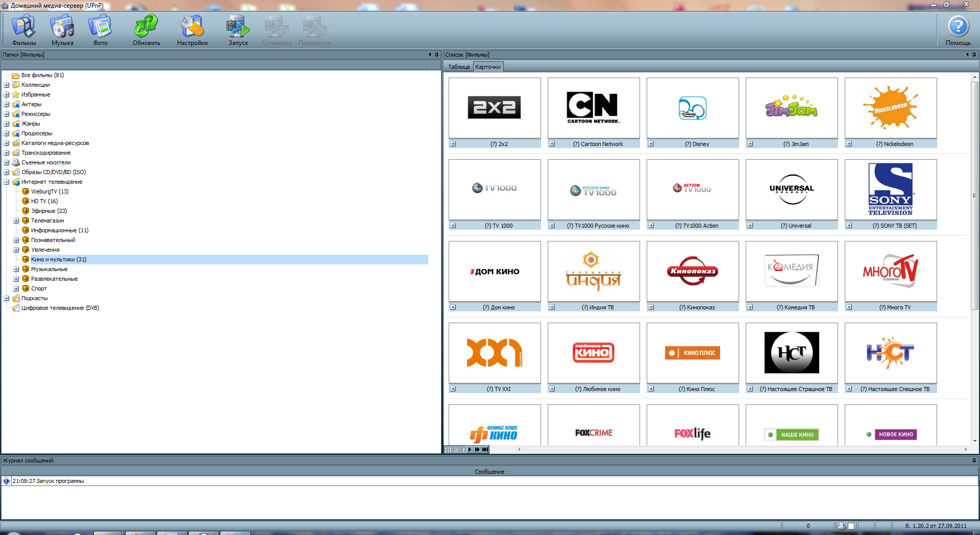The height and width of the screenshot is (535, 980).
Task: Expand the Актеры tree node
Action: tap(7, 104)
